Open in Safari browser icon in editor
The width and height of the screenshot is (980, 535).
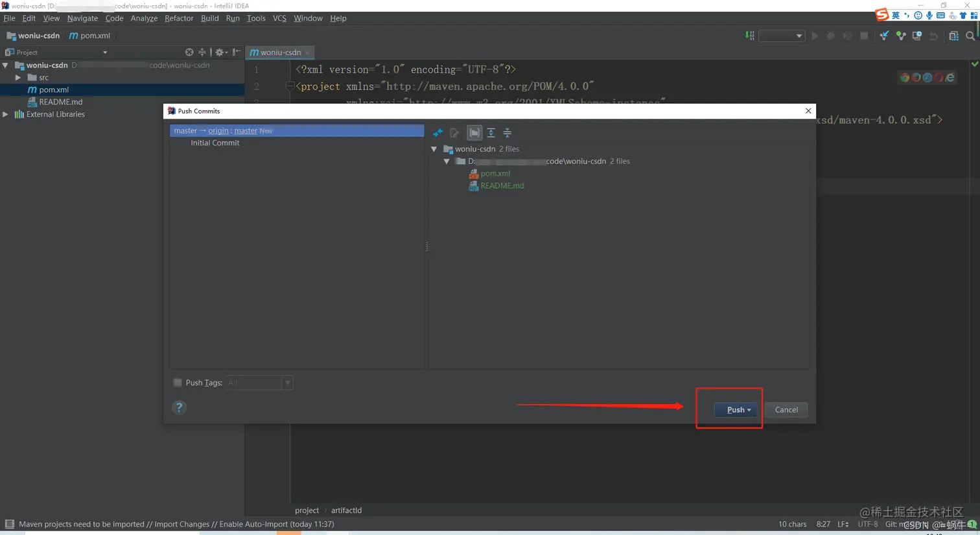(927, 78)
